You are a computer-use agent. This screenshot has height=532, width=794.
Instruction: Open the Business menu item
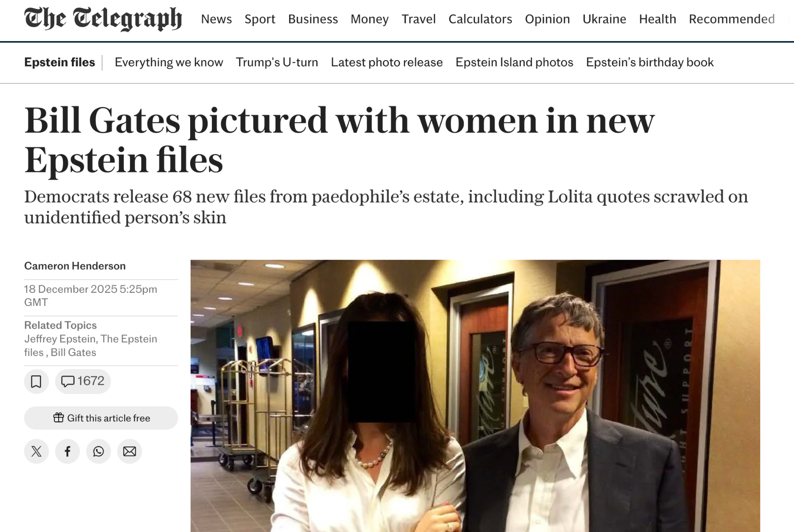[313, 19]
